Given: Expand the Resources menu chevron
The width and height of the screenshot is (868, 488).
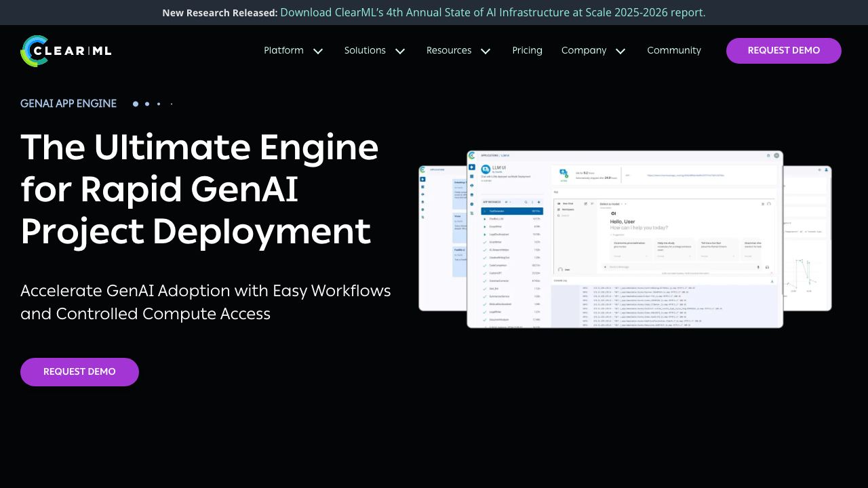Looking at the screenshot, I should (x=486, y=51).
